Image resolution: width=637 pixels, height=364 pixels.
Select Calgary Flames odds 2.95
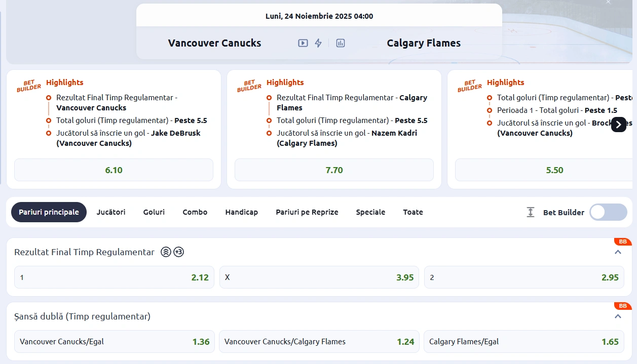point(524,277)
